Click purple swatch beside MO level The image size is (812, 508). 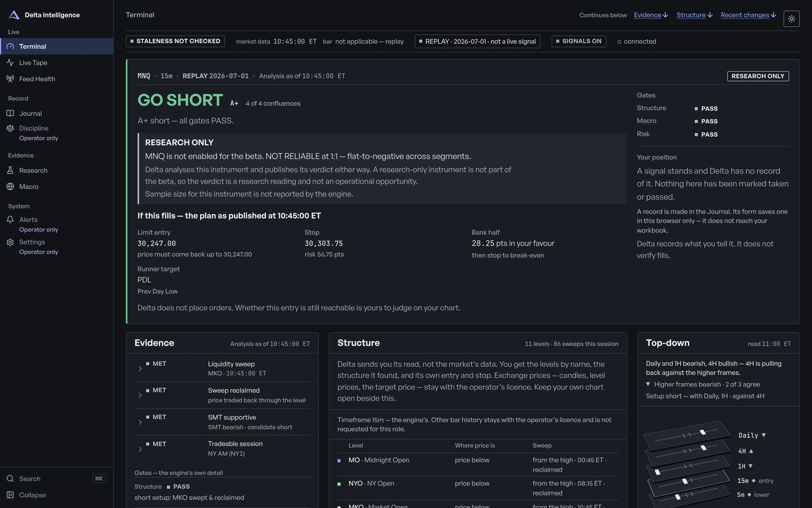coord(339,461)
